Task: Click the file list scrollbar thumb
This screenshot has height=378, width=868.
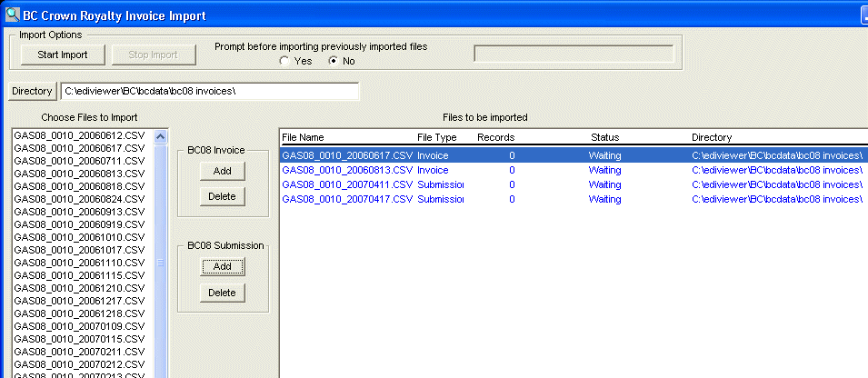Action: coord(161,263)
